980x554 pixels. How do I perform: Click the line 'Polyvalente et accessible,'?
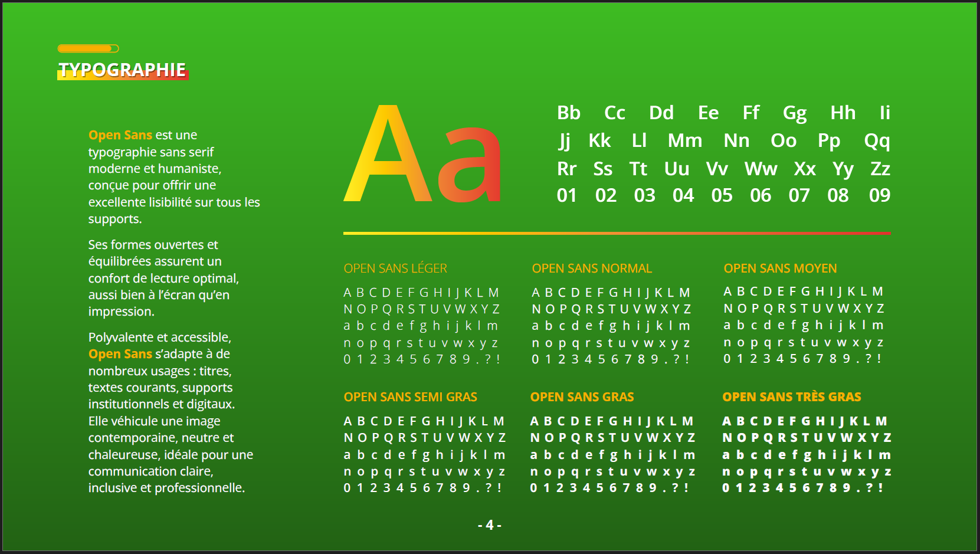[160, 337]
